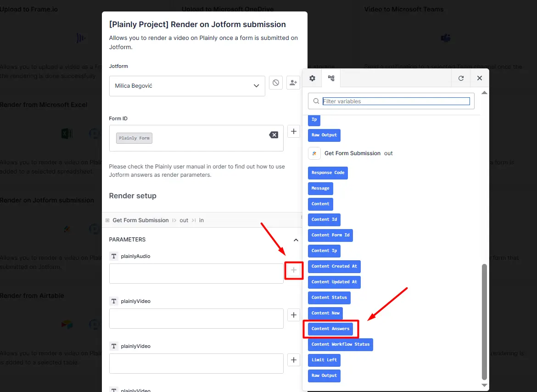
Task: Click the Frame.io upload icon at top left
Action: 80,39
